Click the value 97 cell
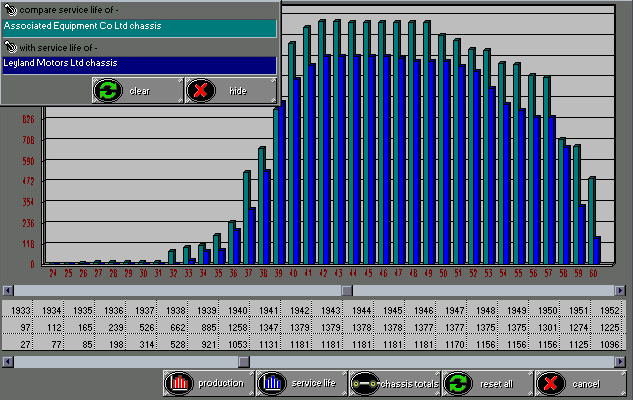 (17, 327)
